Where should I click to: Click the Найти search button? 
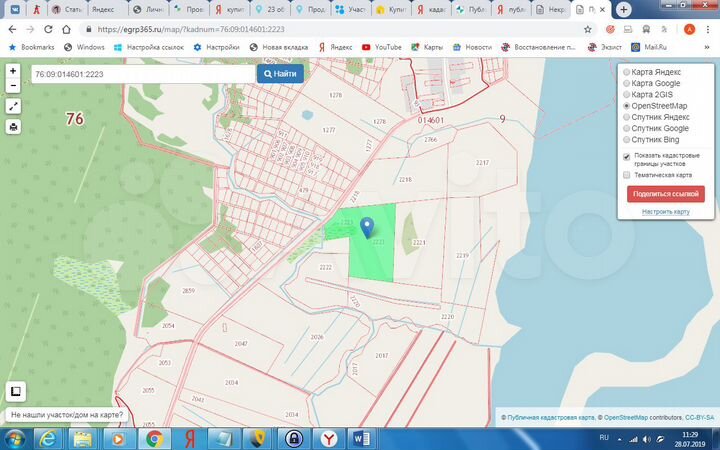(x=280, y=73)
